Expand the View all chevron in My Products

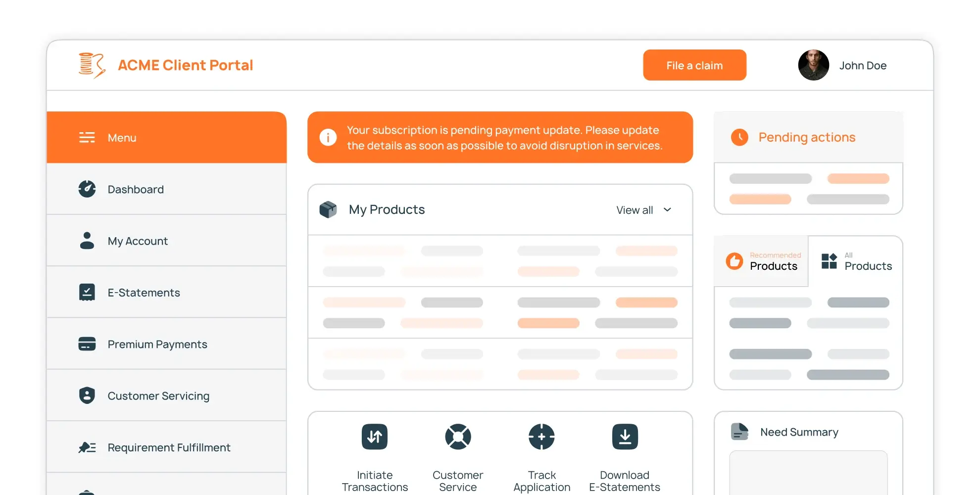coord(667,210)
